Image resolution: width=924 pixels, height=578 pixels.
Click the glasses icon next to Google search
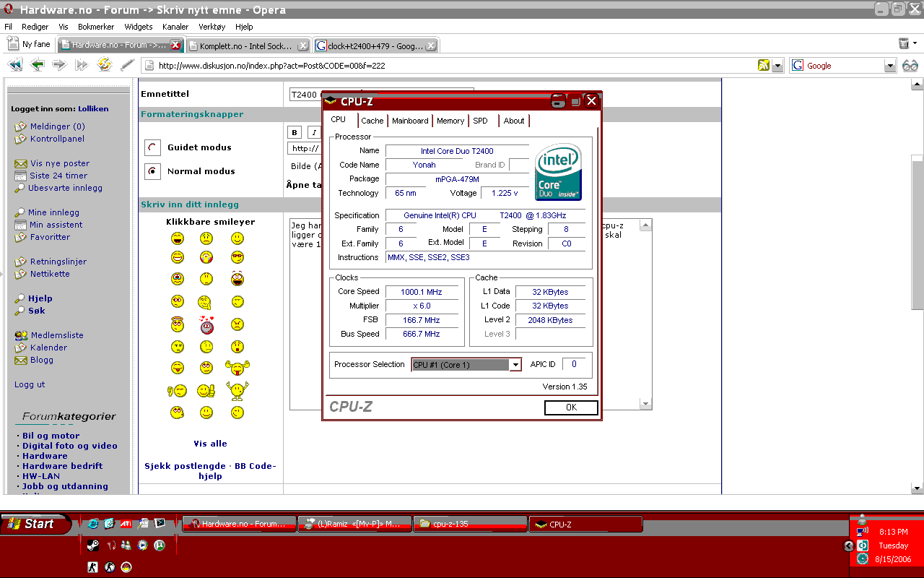click(910, 66)
